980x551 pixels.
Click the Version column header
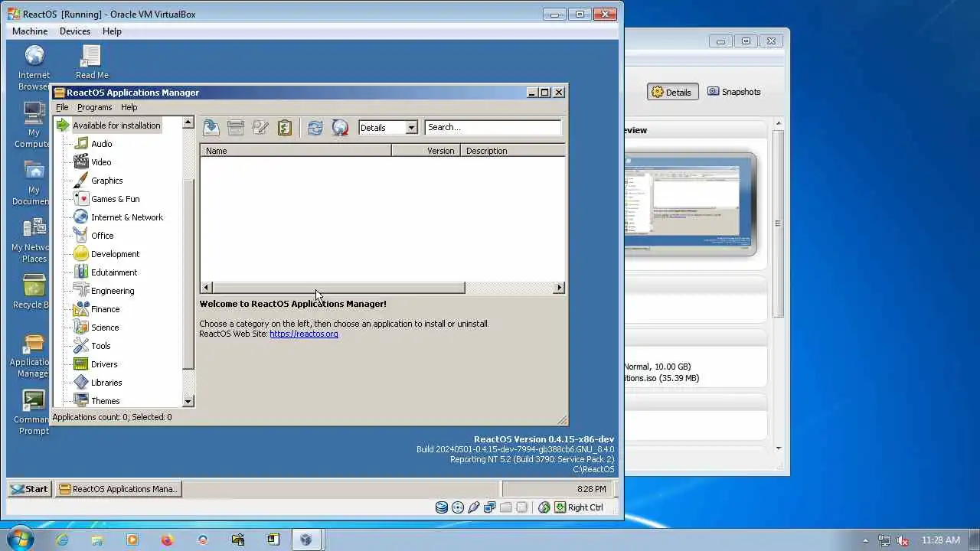(x=426, y=151)
